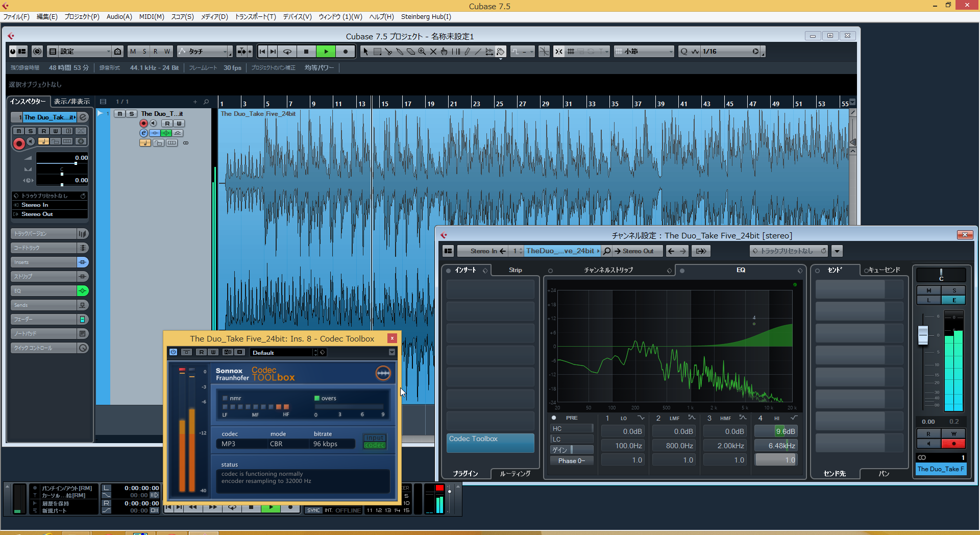Switch to 表示/非表示 tab

72,102
